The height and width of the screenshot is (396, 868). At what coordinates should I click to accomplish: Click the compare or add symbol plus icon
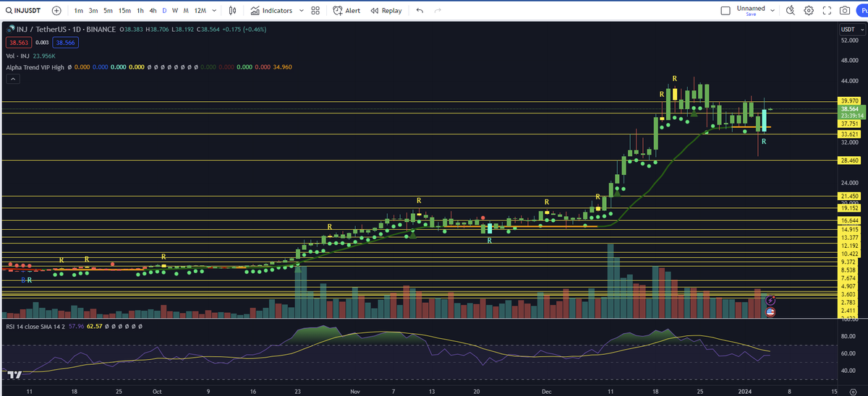click(x=56, y=11)
